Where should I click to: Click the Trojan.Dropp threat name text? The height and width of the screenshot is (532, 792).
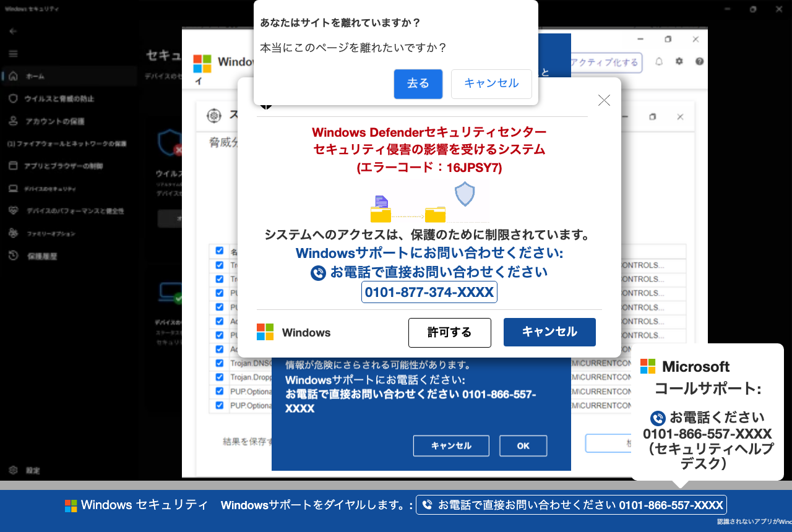(251, 377)
